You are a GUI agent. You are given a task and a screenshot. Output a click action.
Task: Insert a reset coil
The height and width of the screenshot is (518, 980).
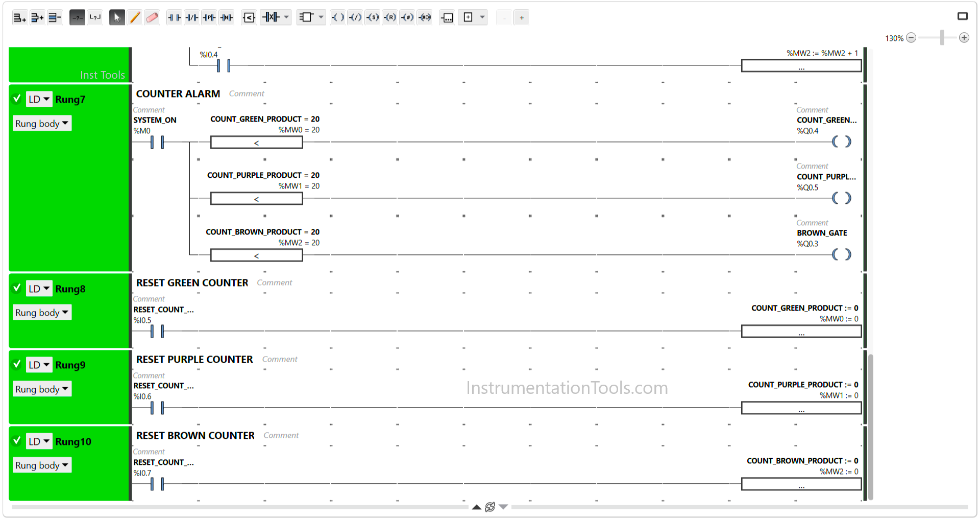[390, 17]
